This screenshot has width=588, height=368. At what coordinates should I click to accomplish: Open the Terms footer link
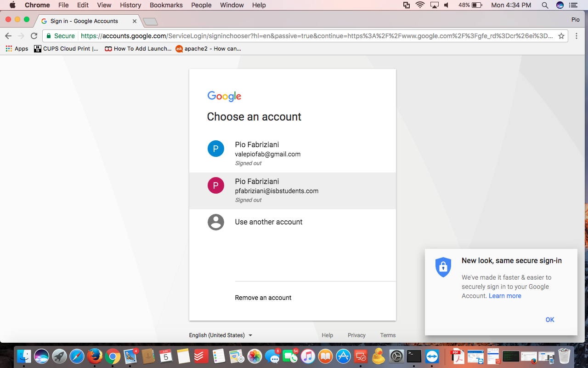pos(388,335)
